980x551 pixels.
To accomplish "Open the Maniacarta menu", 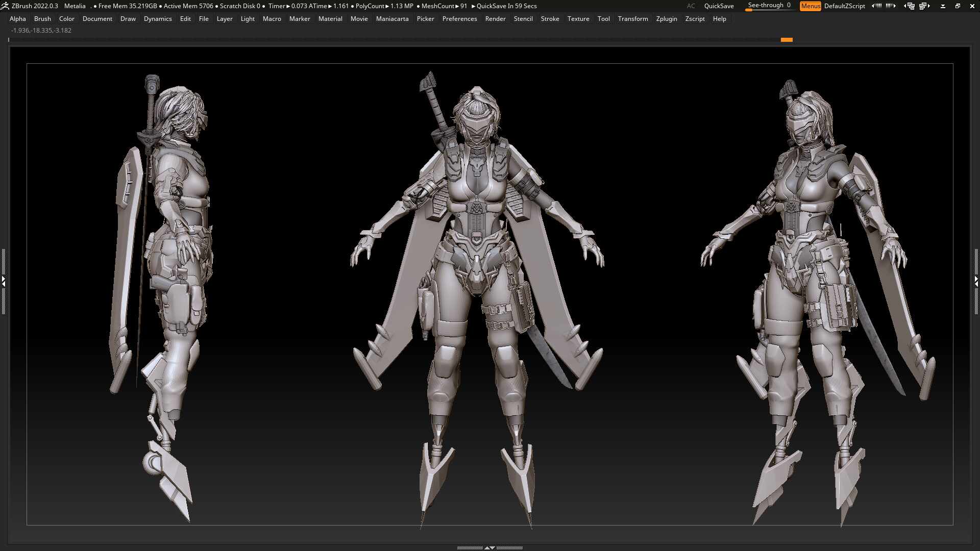I will [x=392, y=19].
